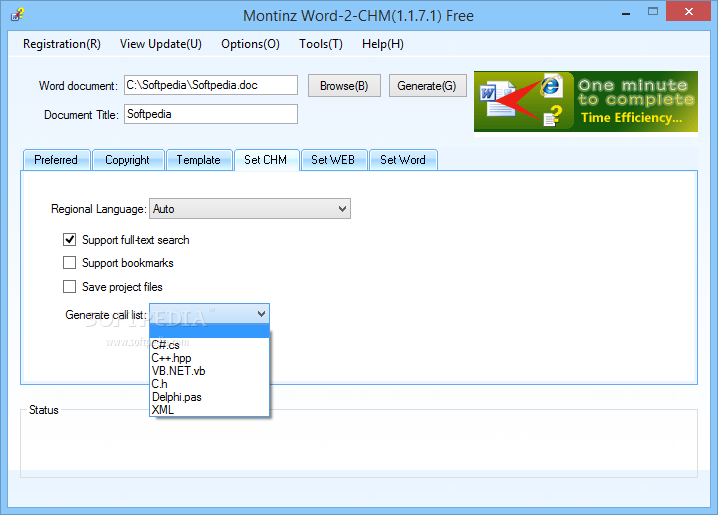Minimize the Montinz Word-2-CHM window
The width and height of the screenshot is (718, 515).
(626, 12)
